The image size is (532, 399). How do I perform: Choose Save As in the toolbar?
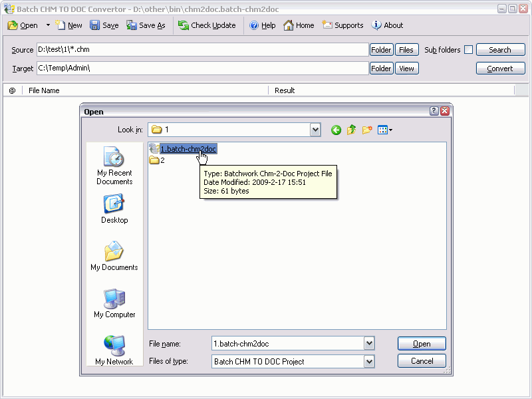coord(146,25)
